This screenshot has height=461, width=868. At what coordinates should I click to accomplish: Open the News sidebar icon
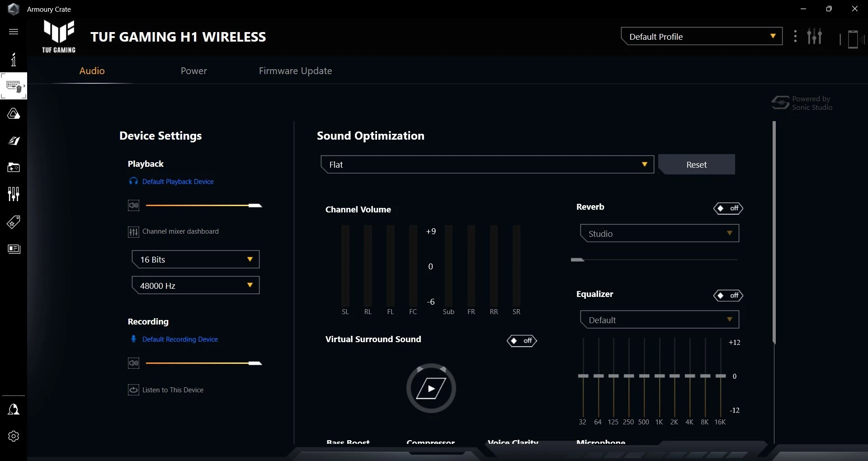click(14, 249)
